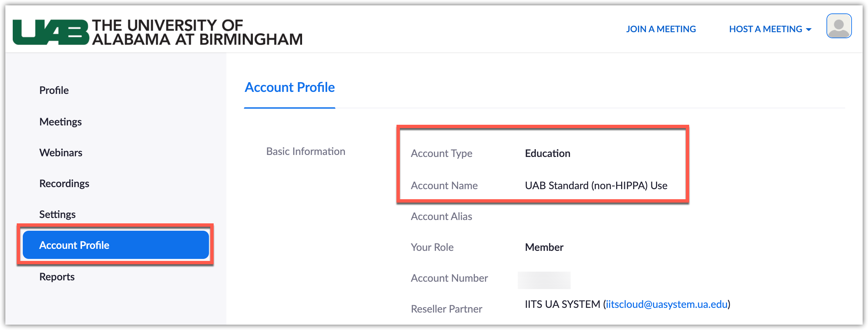The image size is (868, 330).
Task: Open Settings from the sidebar
Action: click(57, 215)
